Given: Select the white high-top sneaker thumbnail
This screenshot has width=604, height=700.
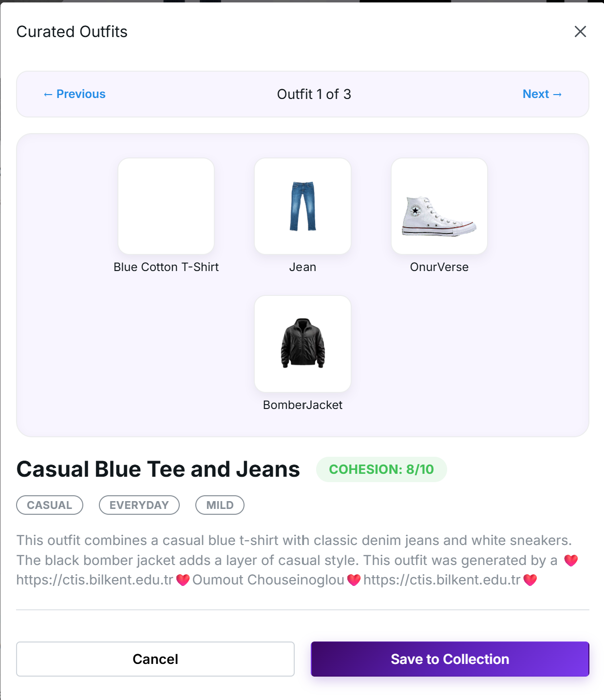Looking at the screenshot, I should (439, 206).
